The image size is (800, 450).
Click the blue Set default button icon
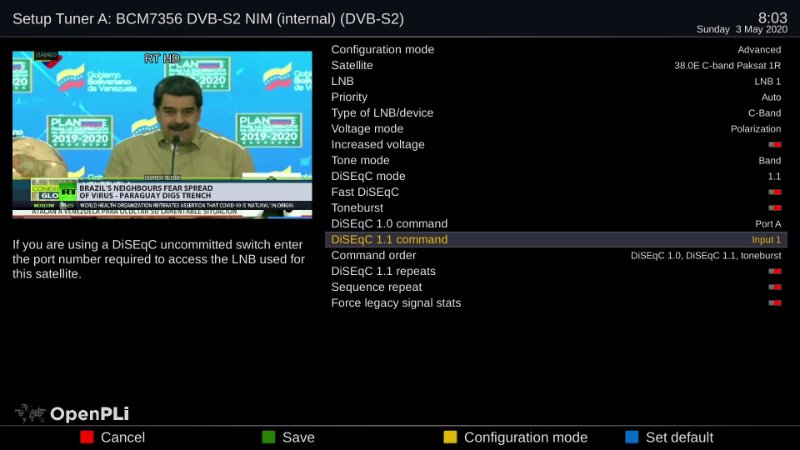(x=631, y=437)
